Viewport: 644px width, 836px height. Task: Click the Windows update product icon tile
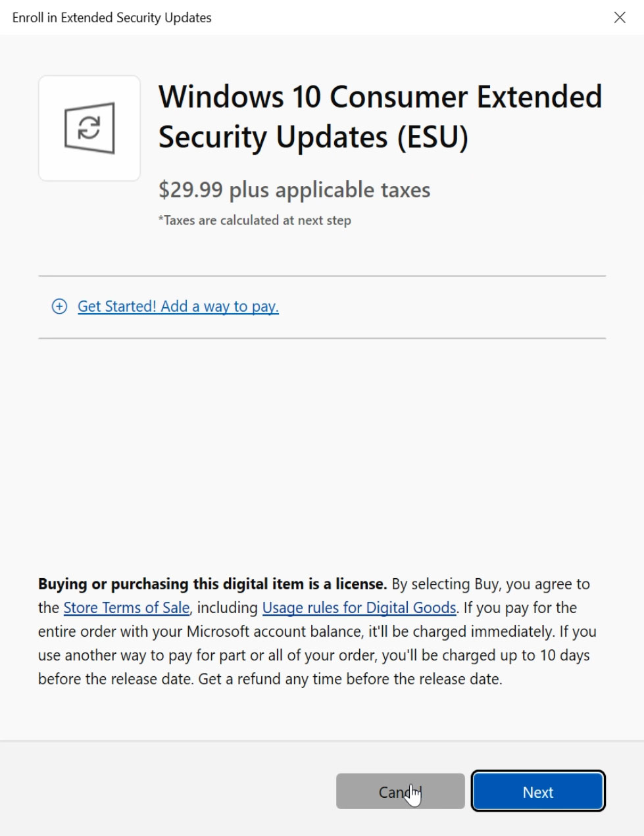(x=89, y=128)
